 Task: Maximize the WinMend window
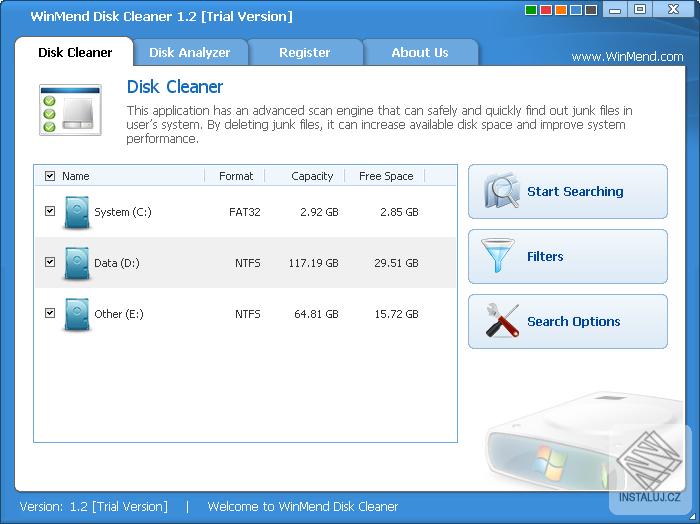tap(640, 9)
